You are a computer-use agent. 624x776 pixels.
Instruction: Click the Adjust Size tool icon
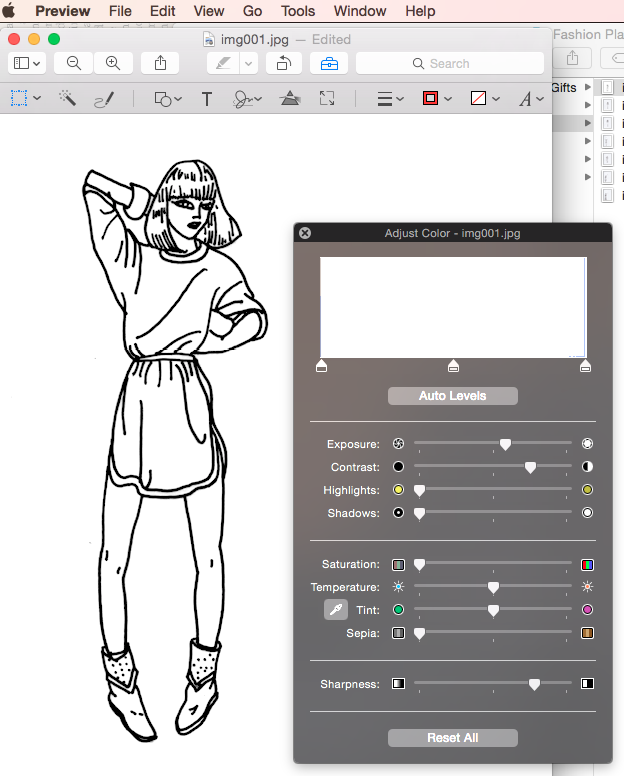tap(327, 98)
